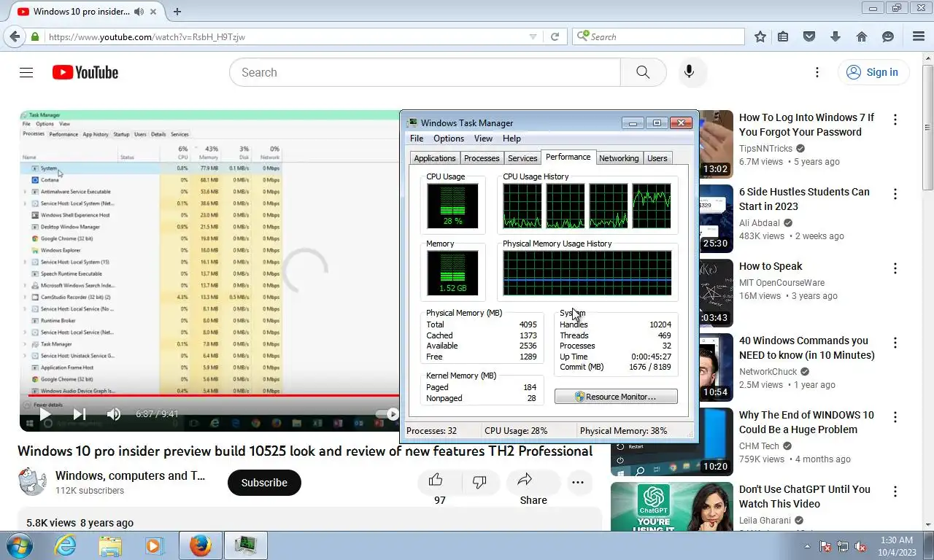Open the File menu in Task Manager

coord(417,139)
